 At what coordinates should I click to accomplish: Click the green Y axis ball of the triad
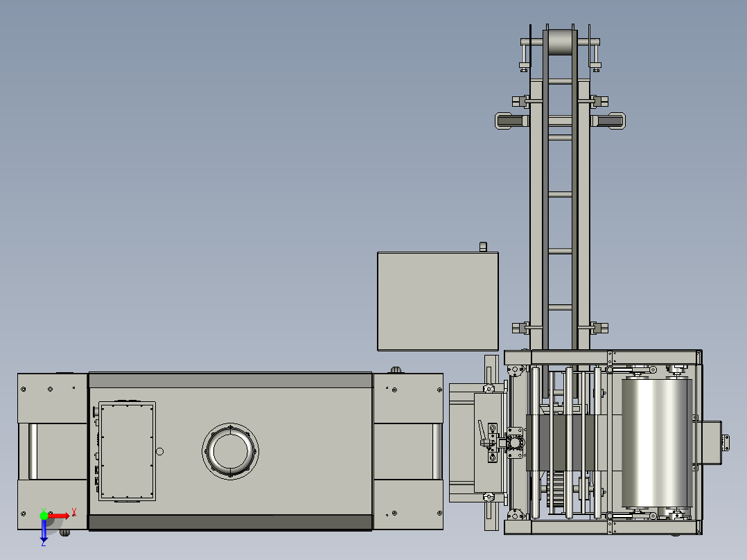coord(44,515)
